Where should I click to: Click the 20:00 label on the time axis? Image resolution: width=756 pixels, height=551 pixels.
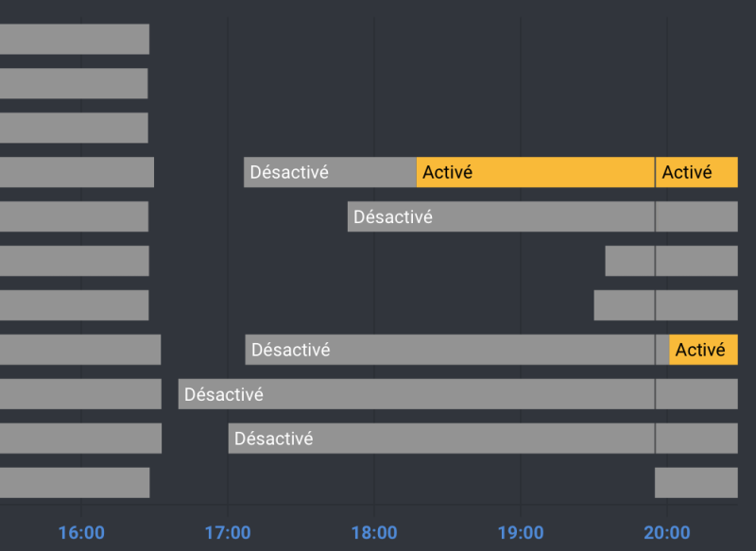coord(667,532)
